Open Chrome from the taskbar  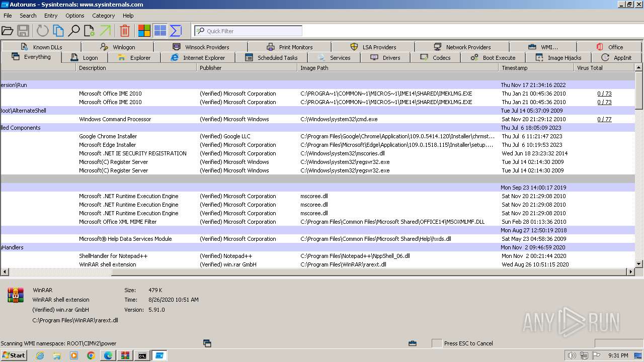coord(91,355)
